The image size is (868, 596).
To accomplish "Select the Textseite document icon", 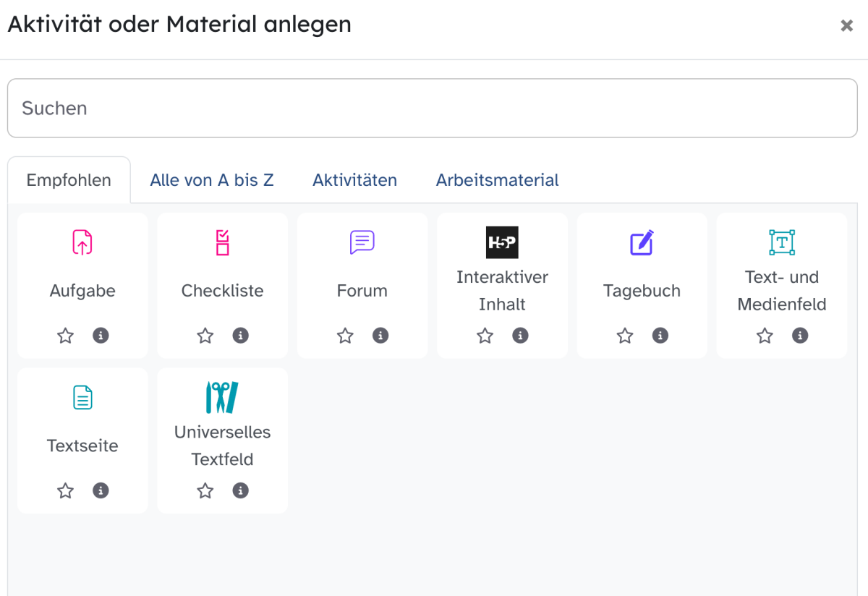I will 82,397.
